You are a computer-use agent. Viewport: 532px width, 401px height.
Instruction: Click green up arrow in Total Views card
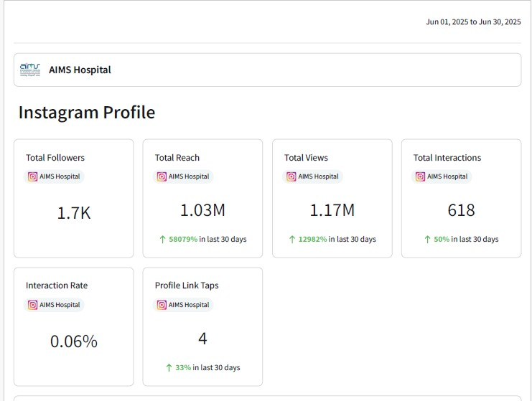(292, 240)
